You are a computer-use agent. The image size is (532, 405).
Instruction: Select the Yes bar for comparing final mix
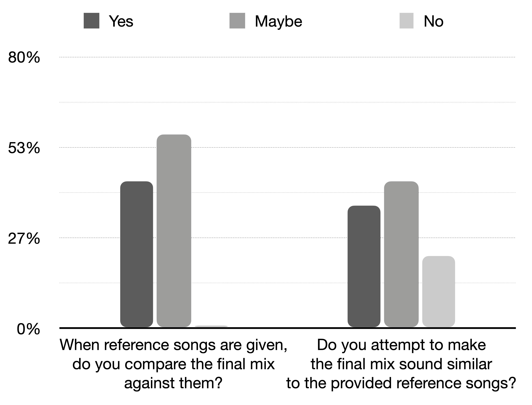pos(137,254)
